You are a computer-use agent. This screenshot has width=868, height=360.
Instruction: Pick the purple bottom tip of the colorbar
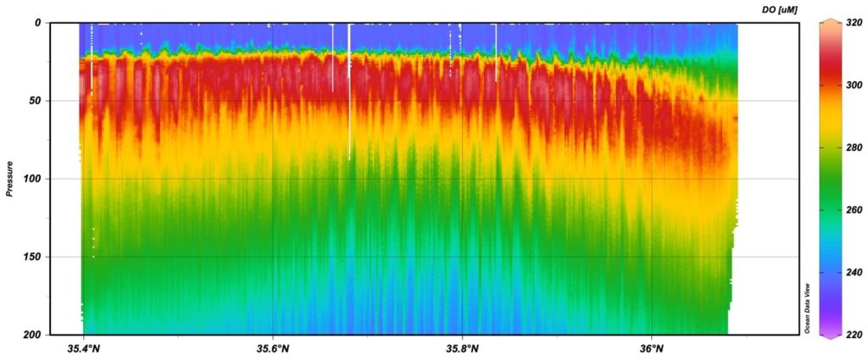coord(830,335)
